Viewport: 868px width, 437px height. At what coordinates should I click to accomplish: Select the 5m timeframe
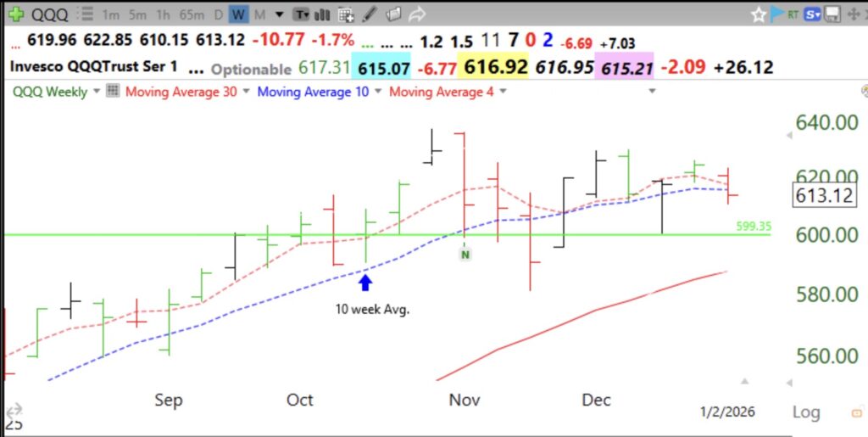[136, 15]
